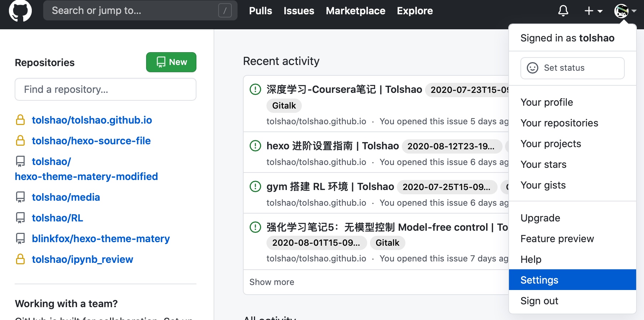644x320 pixels.
Task: Click the open-issue icon for gym 搭建 RL 环境
Action: click(x=255, y=186)
